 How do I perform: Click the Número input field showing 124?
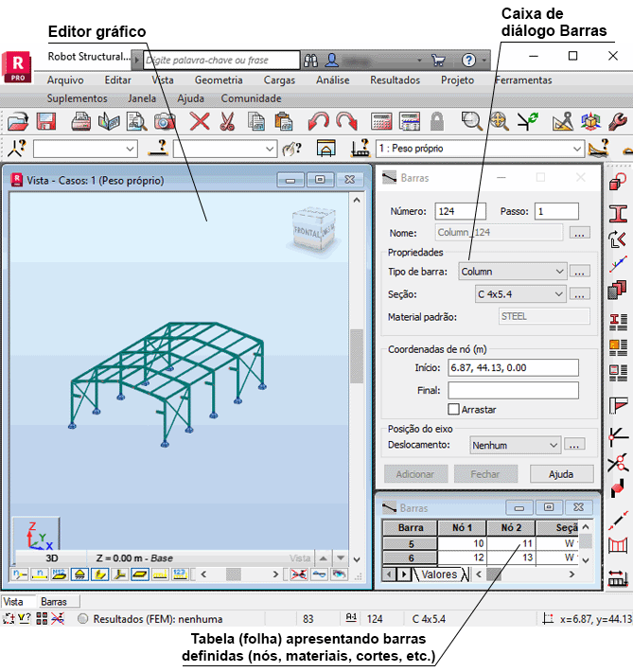[460, 211]
